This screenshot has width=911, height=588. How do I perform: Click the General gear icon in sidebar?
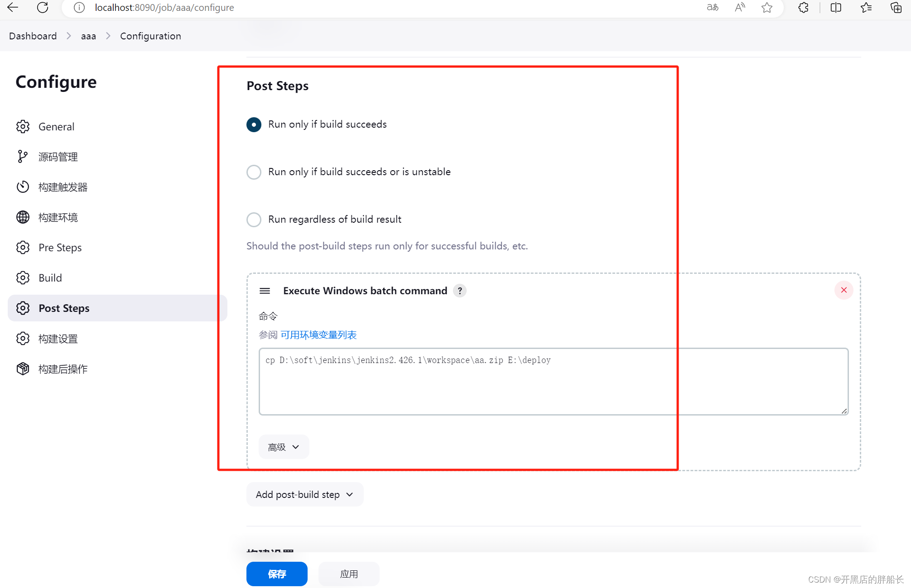click(x=23, y=127)
